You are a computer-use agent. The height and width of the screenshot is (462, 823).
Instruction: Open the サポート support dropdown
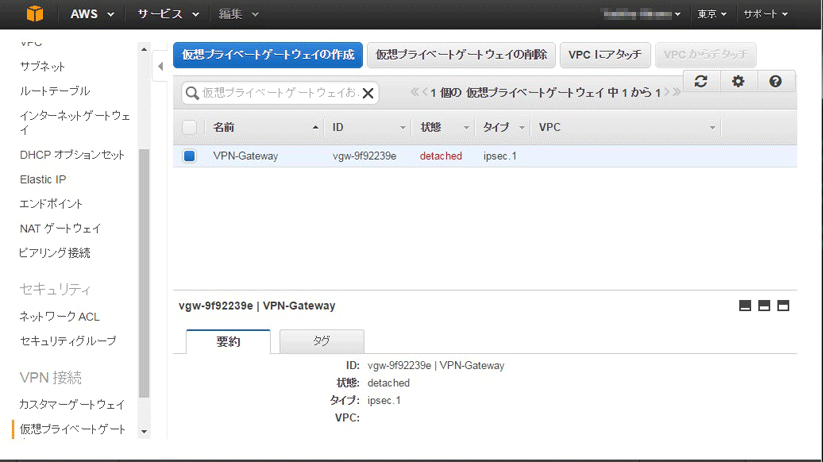coord(768,14)
